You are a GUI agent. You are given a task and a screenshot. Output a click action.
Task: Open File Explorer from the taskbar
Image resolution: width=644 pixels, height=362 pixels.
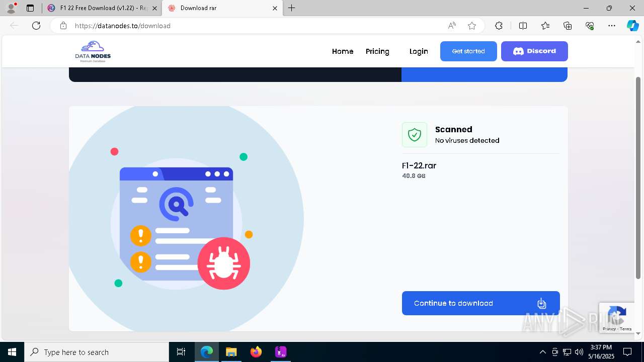click(231, 352)
